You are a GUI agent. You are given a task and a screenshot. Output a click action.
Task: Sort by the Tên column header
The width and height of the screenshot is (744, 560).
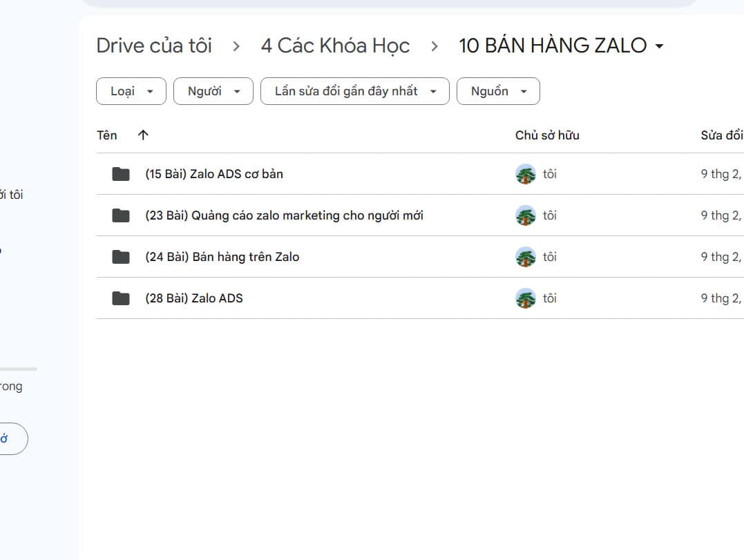pos(107,135)
